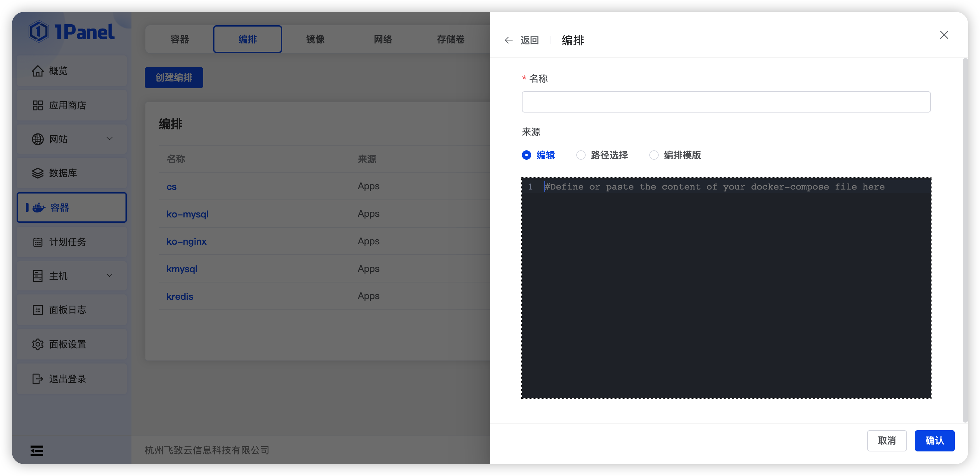Collapse the sidebar via bottom-left icon
The width and height of the screenshot is (980, 476).
[37, 450]
